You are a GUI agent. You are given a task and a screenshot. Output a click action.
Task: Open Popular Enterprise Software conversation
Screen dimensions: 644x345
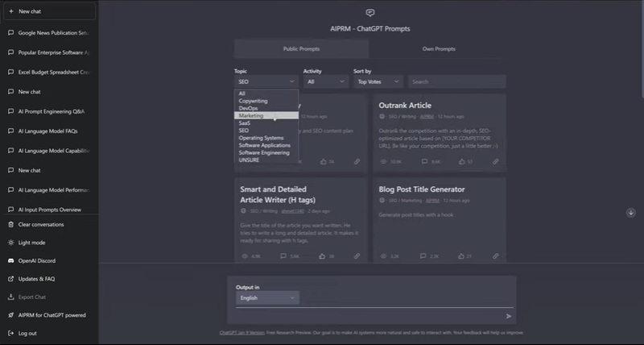click(x=49, y=52)
